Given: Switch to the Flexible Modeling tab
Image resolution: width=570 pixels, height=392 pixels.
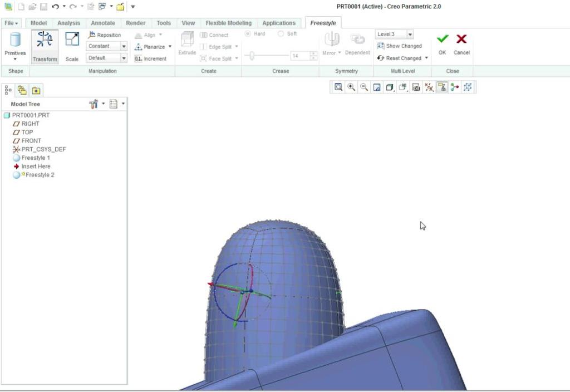Looking at the screenshot, I should 229,23.
